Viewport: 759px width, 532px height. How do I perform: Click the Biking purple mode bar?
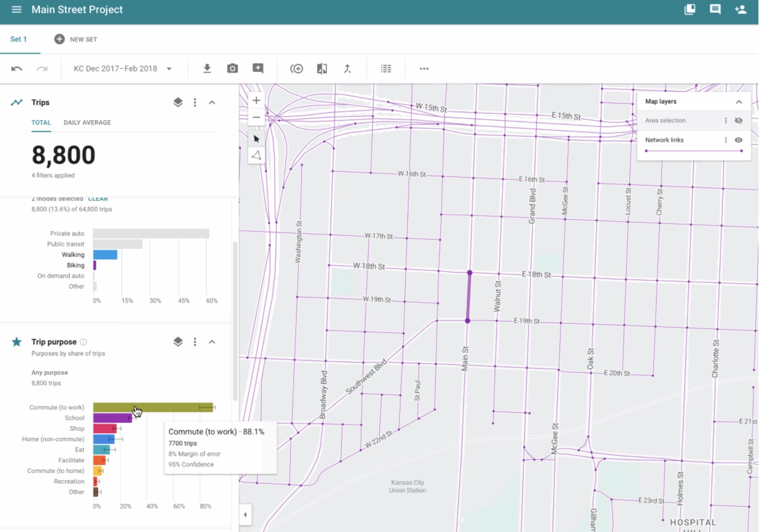[95, 265]
